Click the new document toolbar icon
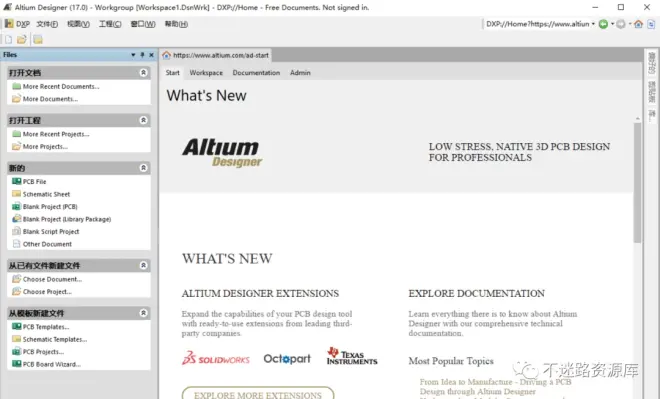The image size is (660, 399). [8, 40]
